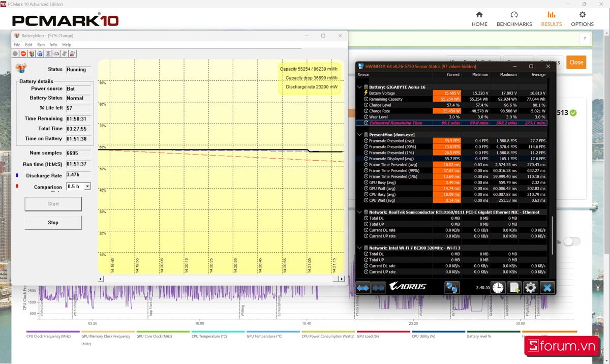610x364 pixels.
Task: Toggle the switch at PCMark's right edge
Action: 572,241
